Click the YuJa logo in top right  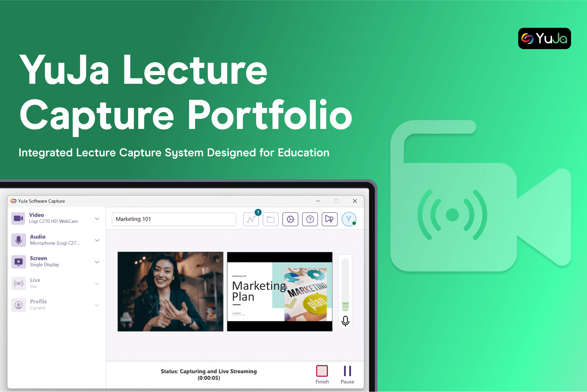[x=544, y=39]
